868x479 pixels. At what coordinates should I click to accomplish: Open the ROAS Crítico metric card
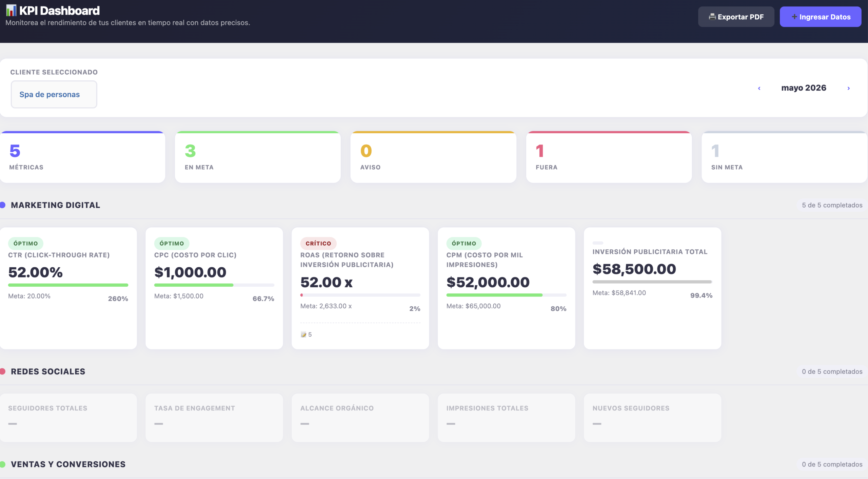tap(360, 288)
